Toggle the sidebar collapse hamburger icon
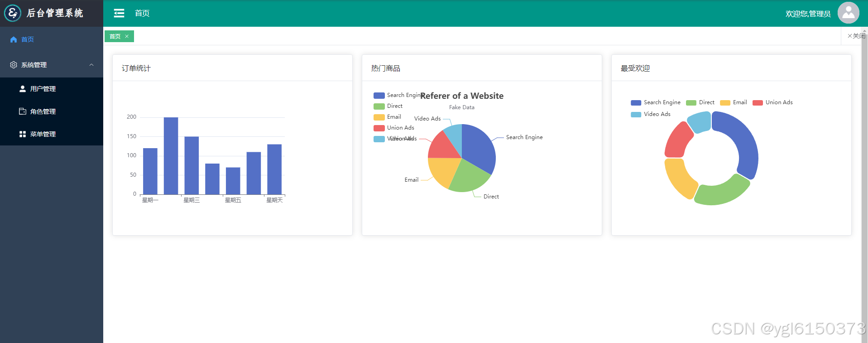 [119, 13]
